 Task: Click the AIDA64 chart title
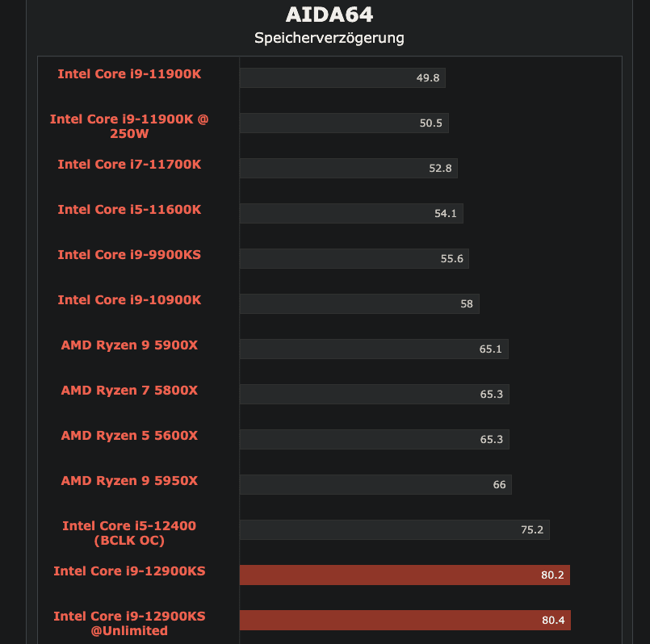click(x=329, y=15)
